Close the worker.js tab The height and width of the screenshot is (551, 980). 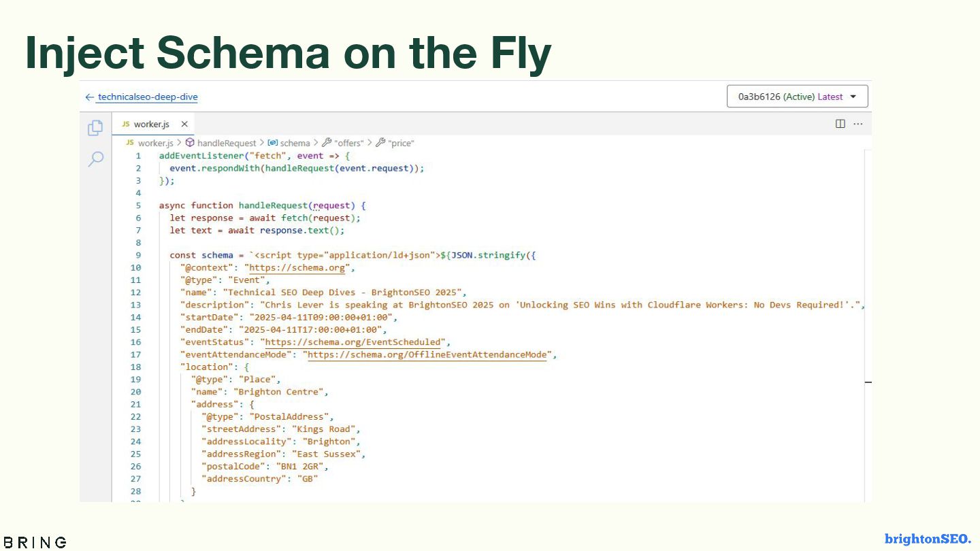click(184, 124)
